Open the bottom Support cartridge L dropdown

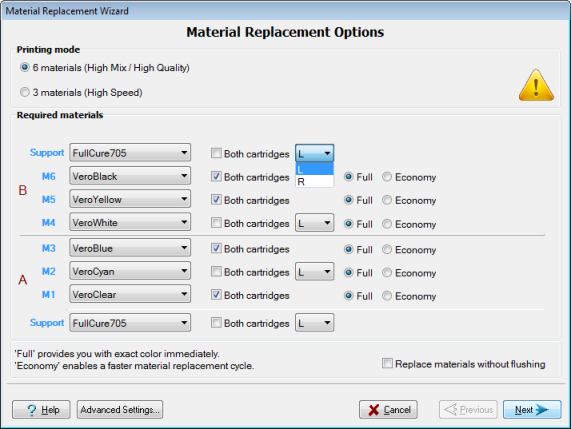(314, 323)
